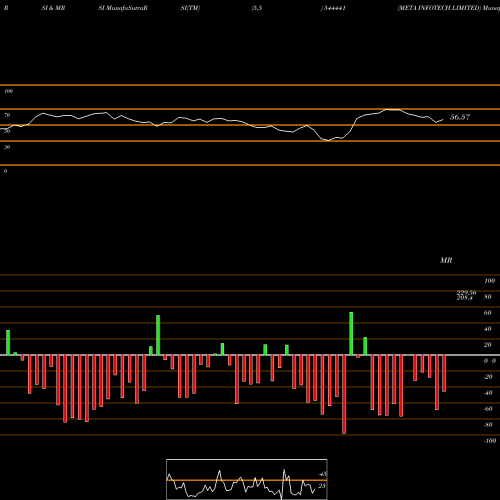Screen dimensions: 500x500
Task: Click the MR axis label -40
Action: point(488,393)
